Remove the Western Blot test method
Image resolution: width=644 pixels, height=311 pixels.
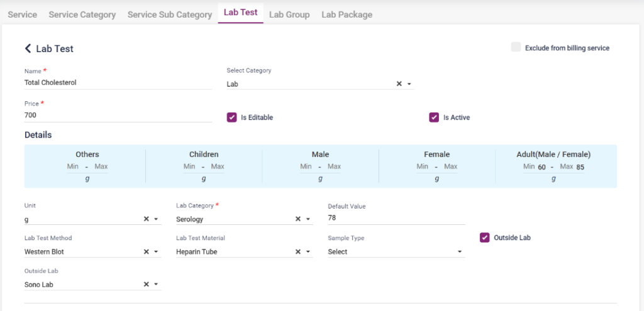[146, 252]
